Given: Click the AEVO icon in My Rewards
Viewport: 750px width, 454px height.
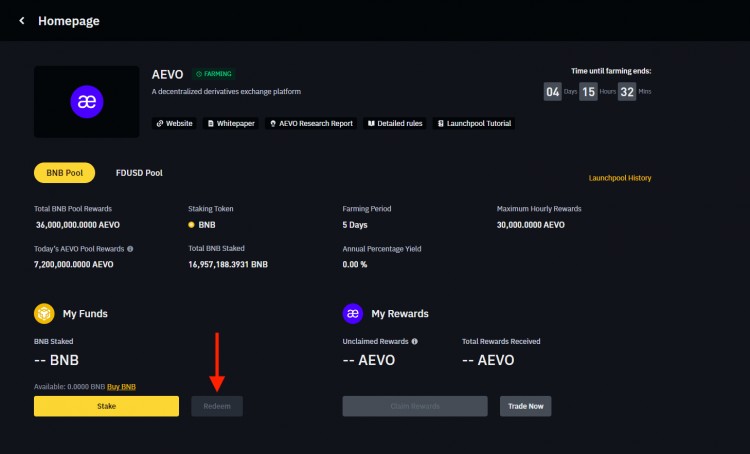Looking at the screenshot, I should 353,314.
